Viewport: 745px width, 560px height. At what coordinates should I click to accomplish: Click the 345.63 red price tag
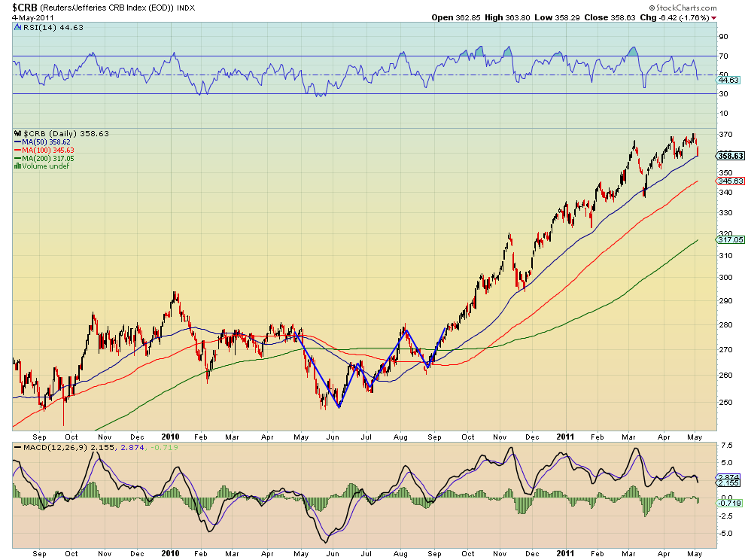point(730,181)
